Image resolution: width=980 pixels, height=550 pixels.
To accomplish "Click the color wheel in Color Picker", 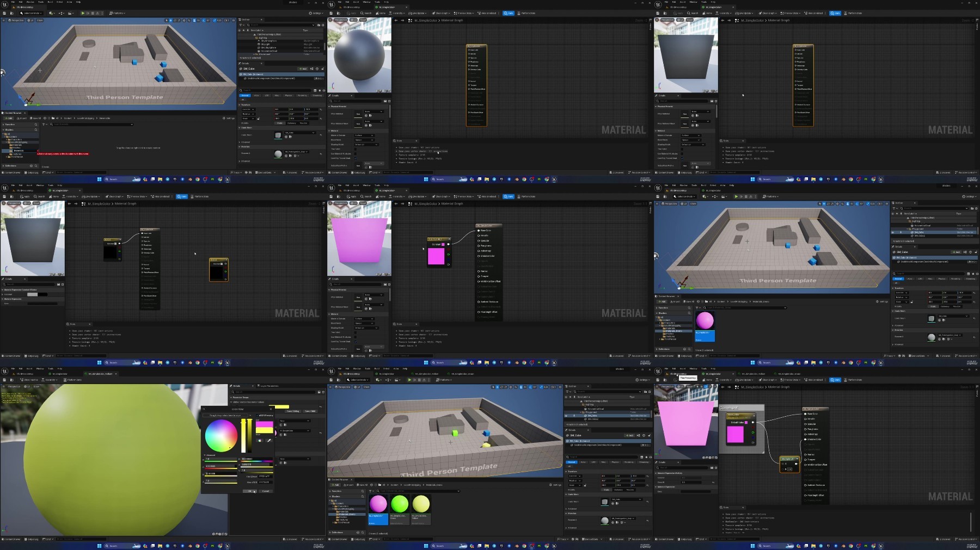I will (222, 436).
